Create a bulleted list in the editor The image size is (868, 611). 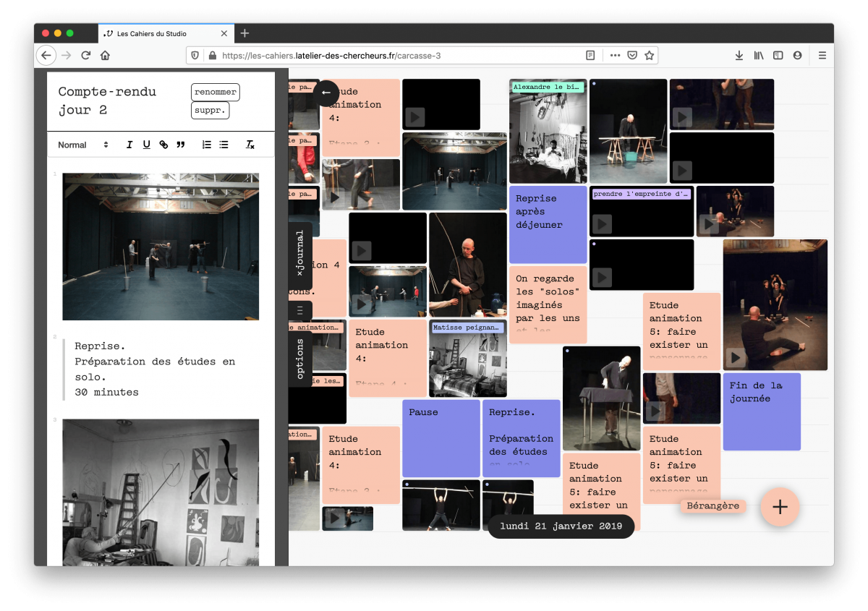pyautogui.click(x=224, y=145)
